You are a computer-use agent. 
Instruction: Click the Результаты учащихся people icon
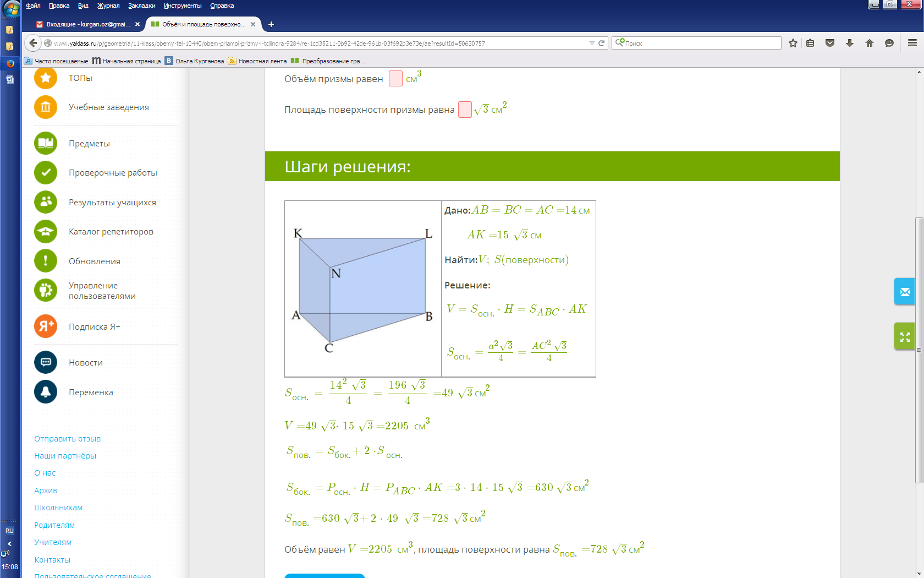pos(46,202)
